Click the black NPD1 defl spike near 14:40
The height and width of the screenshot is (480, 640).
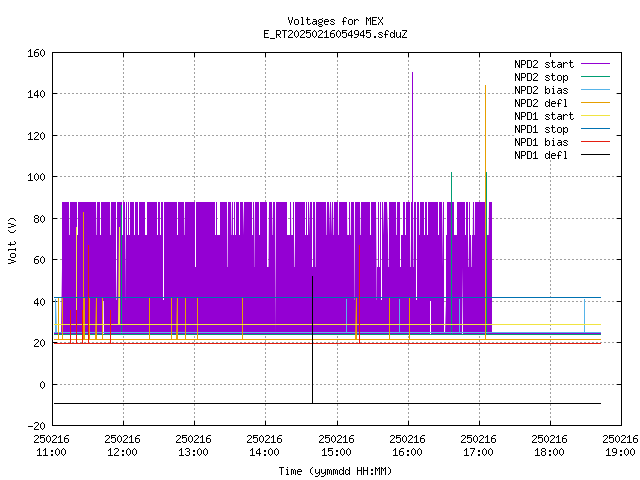313,339
